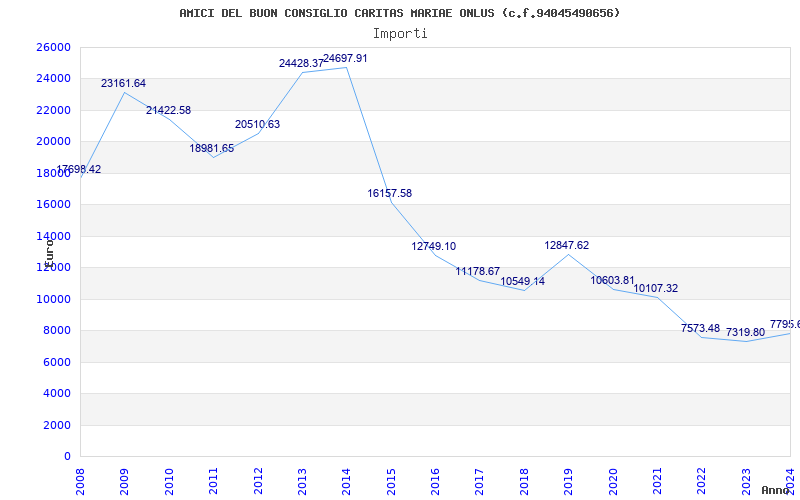Click x-axis year 2019

tap(568, 481)
